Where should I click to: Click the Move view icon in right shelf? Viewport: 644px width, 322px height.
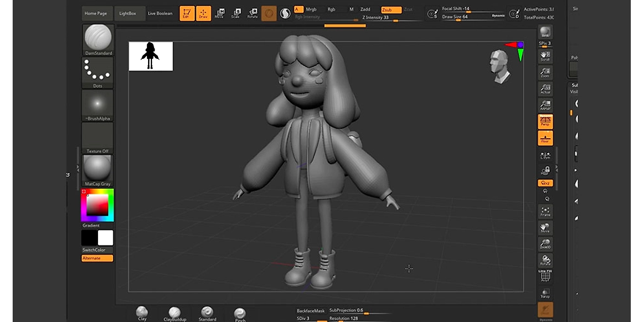[x=545, y=228]
